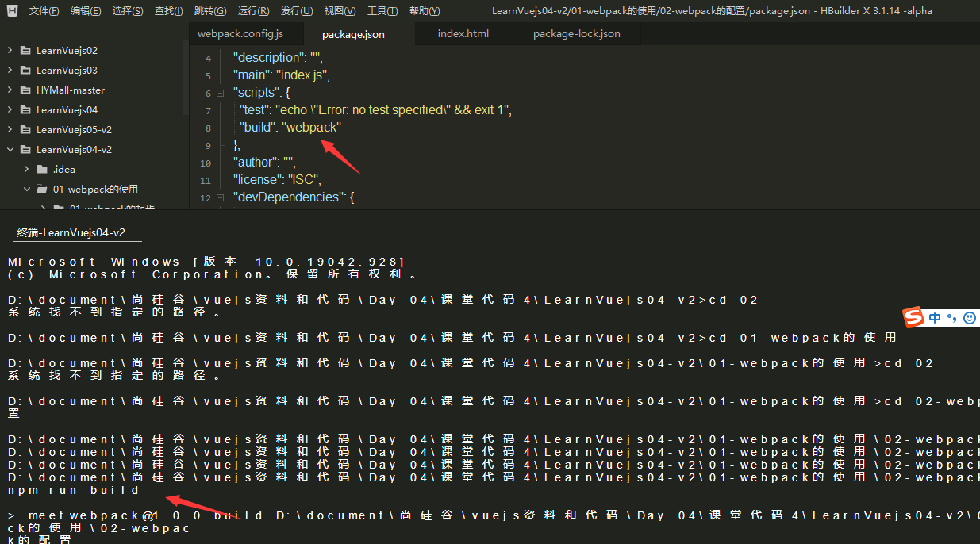Toggle the Sogou 中 Chinese/English mode

[x=935, y=317]
